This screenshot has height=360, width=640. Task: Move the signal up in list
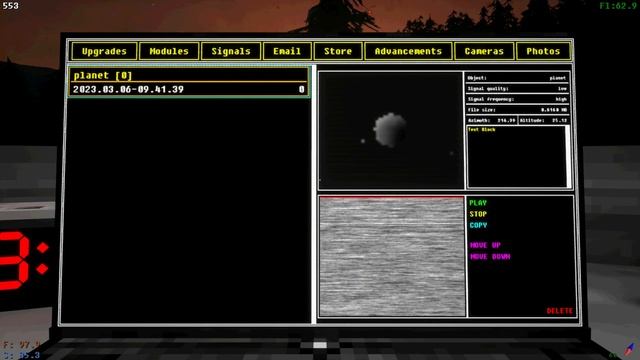[485, 245]
